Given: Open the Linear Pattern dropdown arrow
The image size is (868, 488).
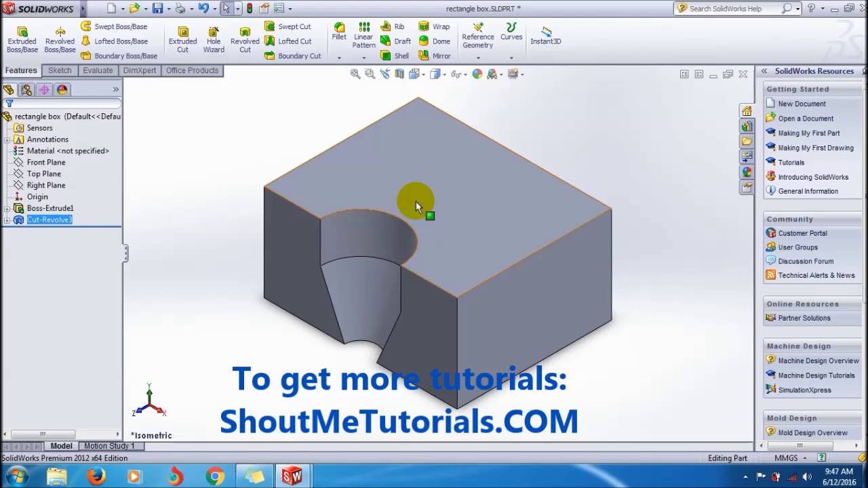Looking at the screenshot, I should click(x=364, y=58).
